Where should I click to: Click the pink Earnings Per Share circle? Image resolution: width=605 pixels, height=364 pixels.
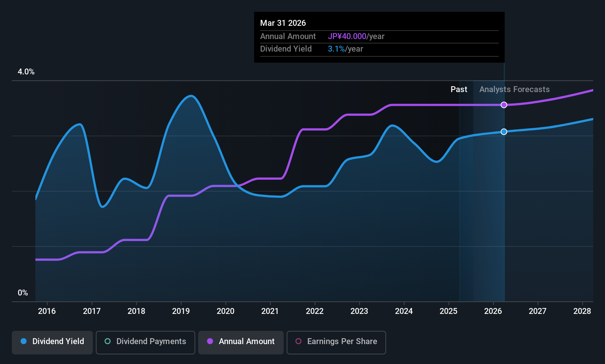[x=298, y=341]
